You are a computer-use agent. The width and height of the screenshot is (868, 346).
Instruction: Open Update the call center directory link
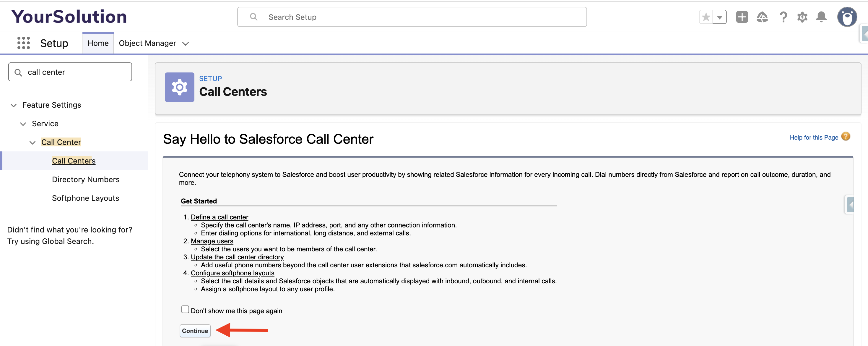(237, 257)
